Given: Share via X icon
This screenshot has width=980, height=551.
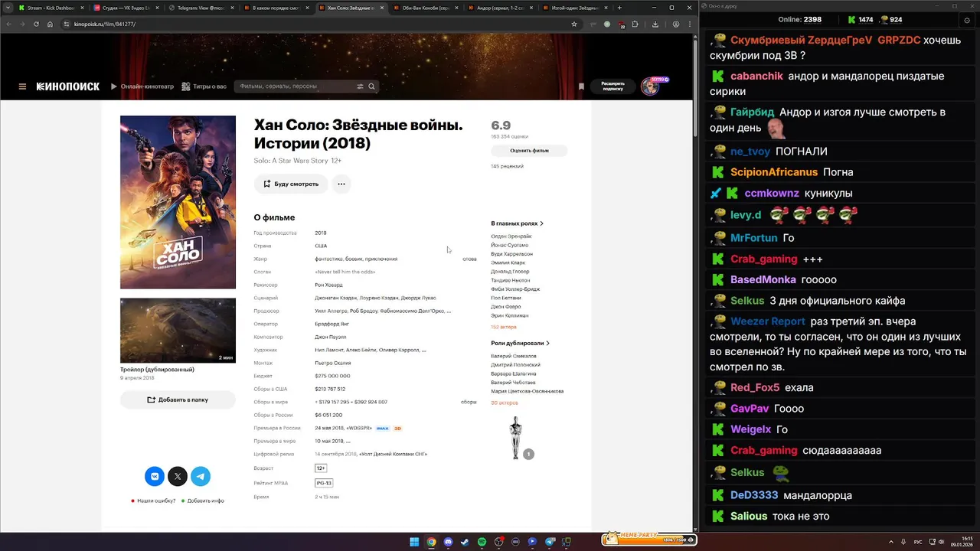Looking at the screenshot, I should click(x=178, y=476).
